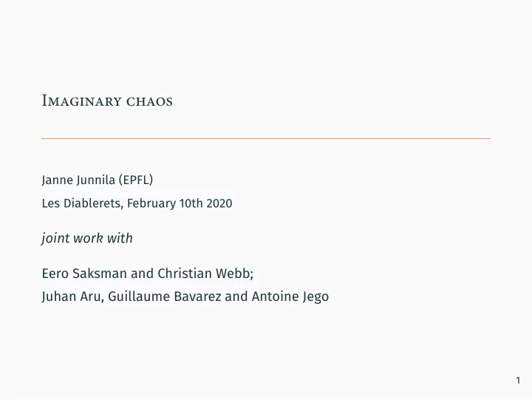Click the orange horizontal divider line
The image size is (532, 400).
pyautogui.click(x=266, y=138)
